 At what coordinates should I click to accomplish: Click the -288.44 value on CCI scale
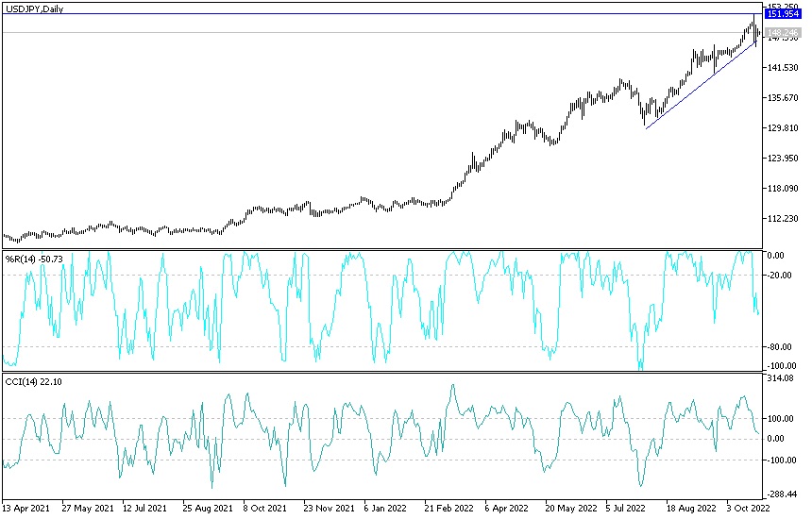[782, 494]
